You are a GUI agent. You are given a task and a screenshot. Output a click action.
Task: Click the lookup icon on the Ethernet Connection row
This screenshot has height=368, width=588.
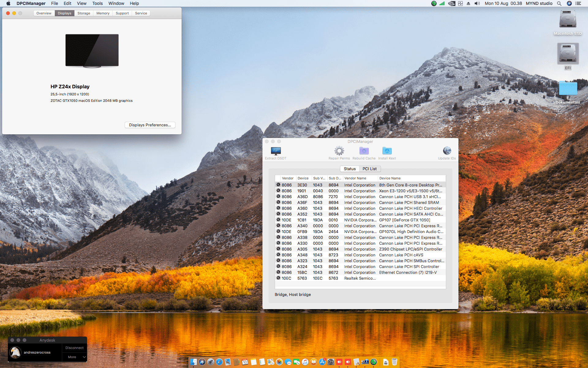(x=278, y=272)
